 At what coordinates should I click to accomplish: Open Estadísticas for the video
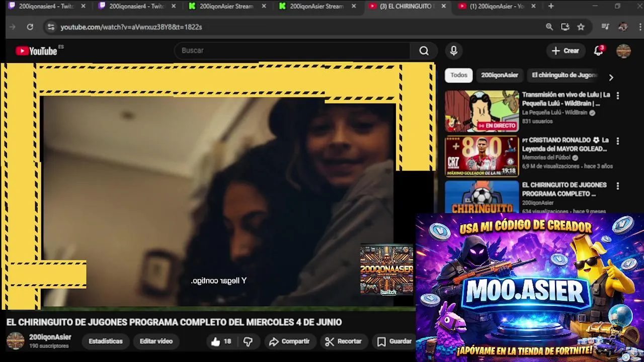(106, 341)
